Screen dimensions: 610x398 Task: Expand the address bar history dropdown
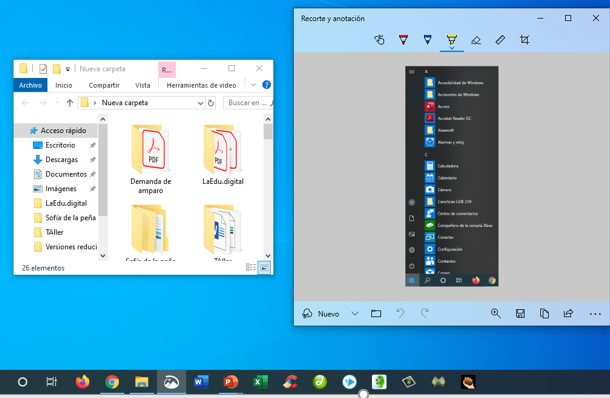[200, 103]
